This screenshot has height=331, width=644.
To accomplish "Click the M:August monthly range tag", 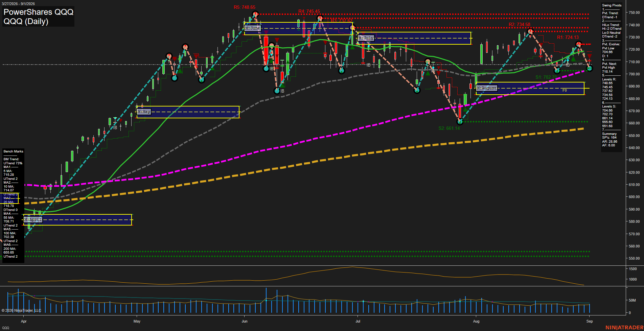I will [486, 88].
